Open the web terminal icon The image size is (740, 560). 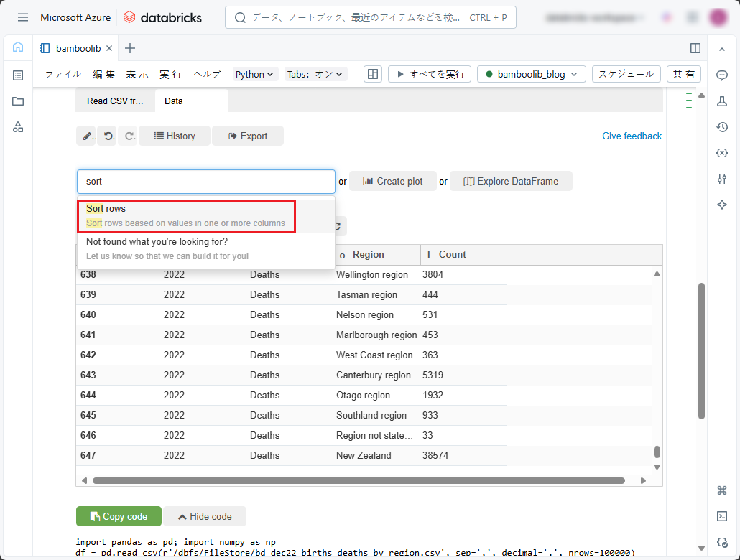(x=722, y=516)
